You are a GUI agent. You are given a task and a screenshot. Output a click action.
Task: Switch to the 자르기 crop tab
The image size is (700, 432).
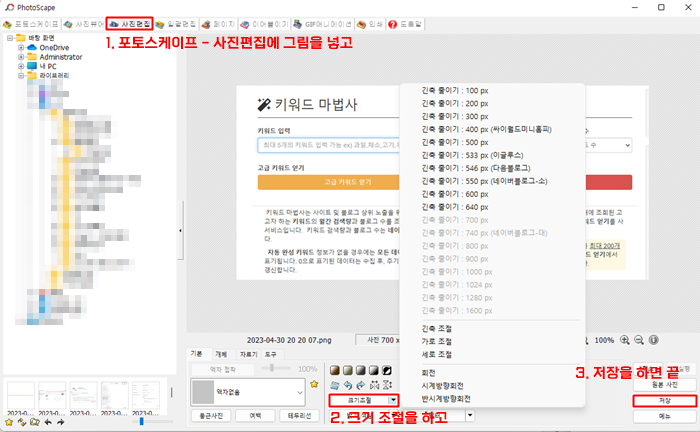click(248, 354)
